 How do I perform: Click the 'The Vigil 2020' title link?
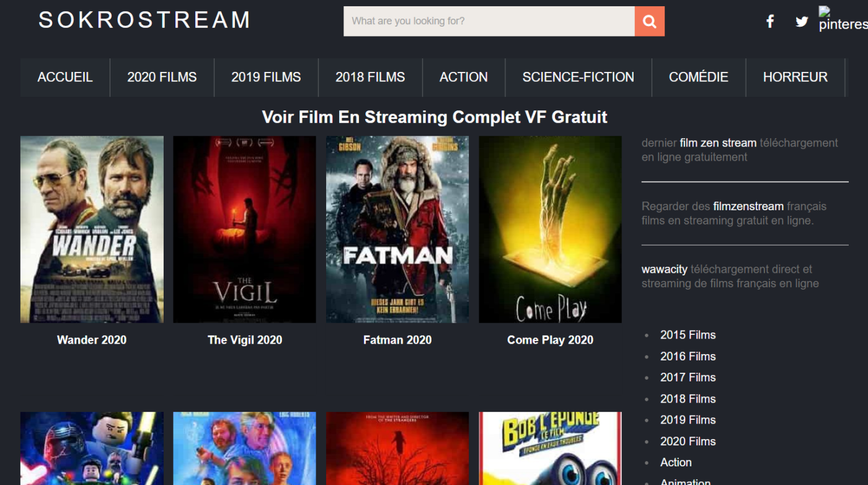[x=245, y=340]
